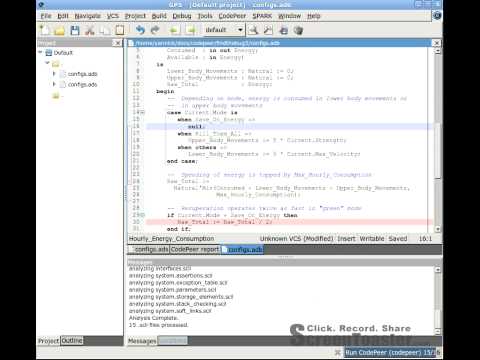Image resolution: width=480 pixels, height=360 pixels.
Task: Open a file with the folder icon
Action: click(x=60, y=31)
